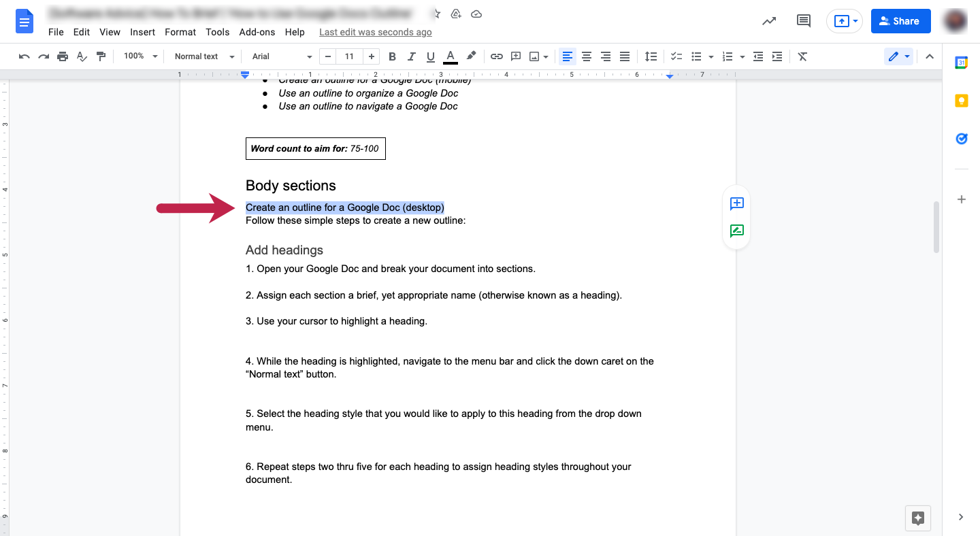The image size is (980, 536).
Task: Open the paragraph styles dropdown
Action: click(202, 56)
